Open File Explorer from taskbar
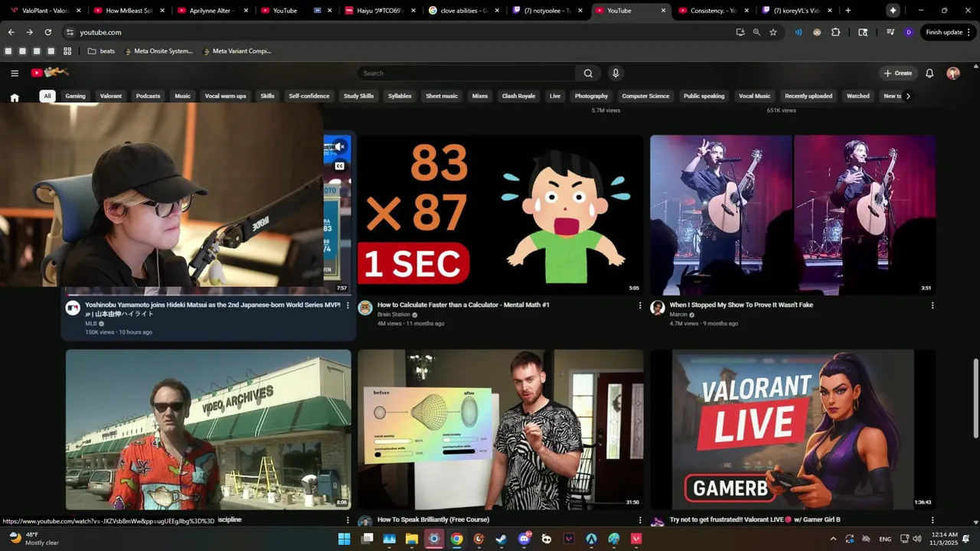Image resolution: width=980 pixels, height=551 pixels. pos(412,539)
